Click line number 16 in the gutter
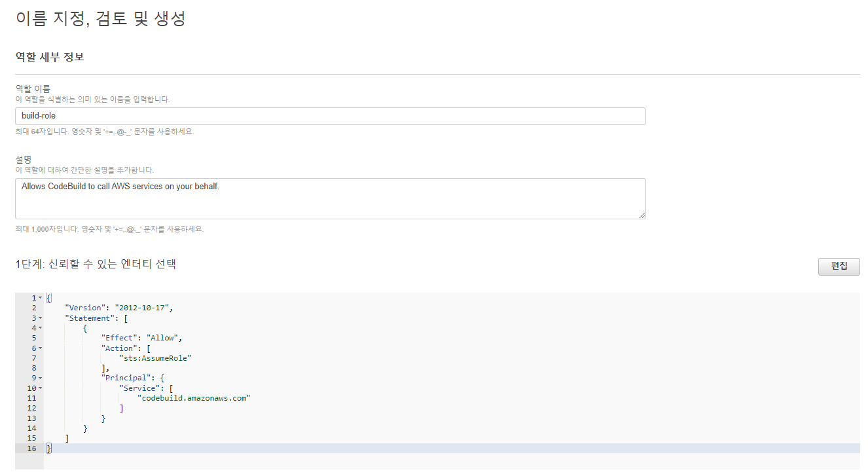Image resolution: width=868 pixels, height=474 pixels. pos(31,448)
